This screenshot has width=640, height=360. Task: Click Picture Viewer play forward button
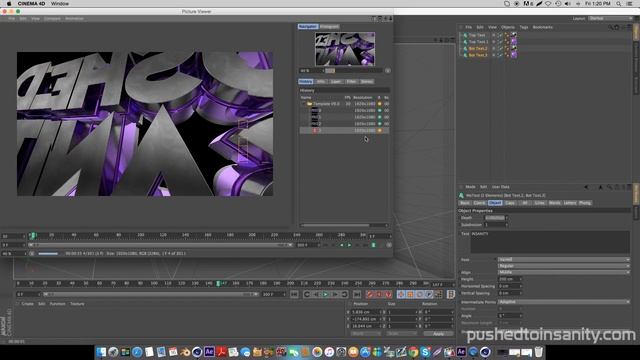pos(349,245)
